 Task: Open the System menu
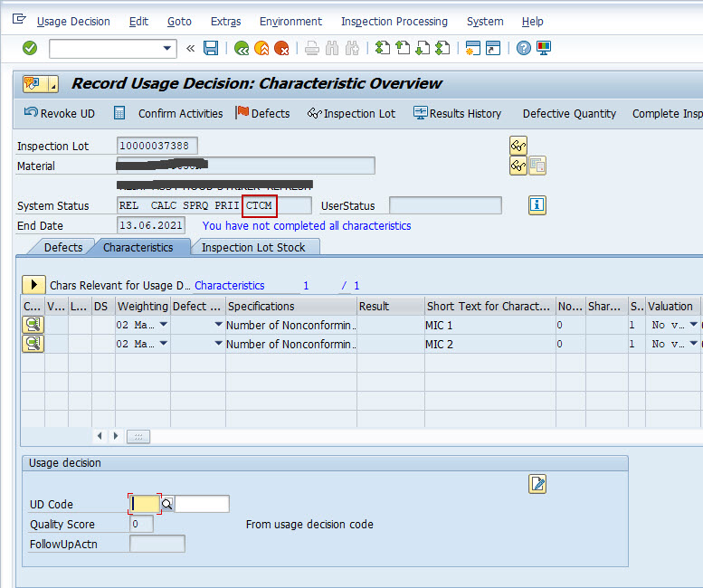pyautogui.click(x=485, y=22)
